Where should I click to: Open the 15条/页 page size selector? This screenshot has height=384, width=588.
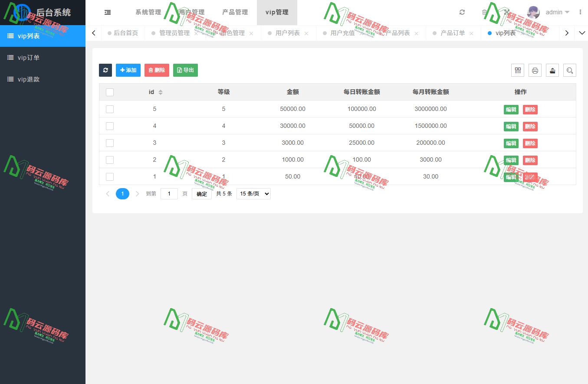click(253, 193)
